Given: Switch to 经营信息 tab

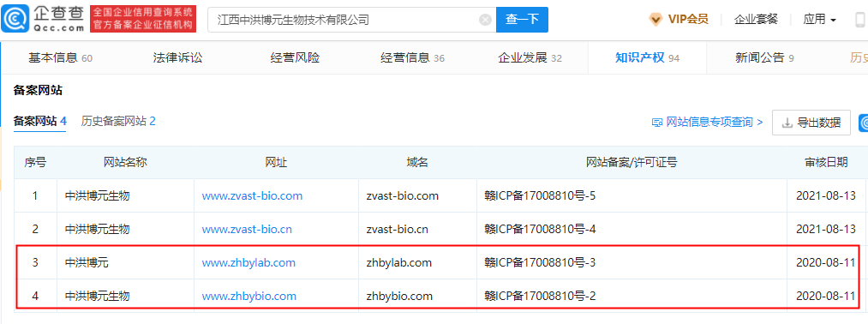Looking at the screenshot, I should tap(412, 58).
